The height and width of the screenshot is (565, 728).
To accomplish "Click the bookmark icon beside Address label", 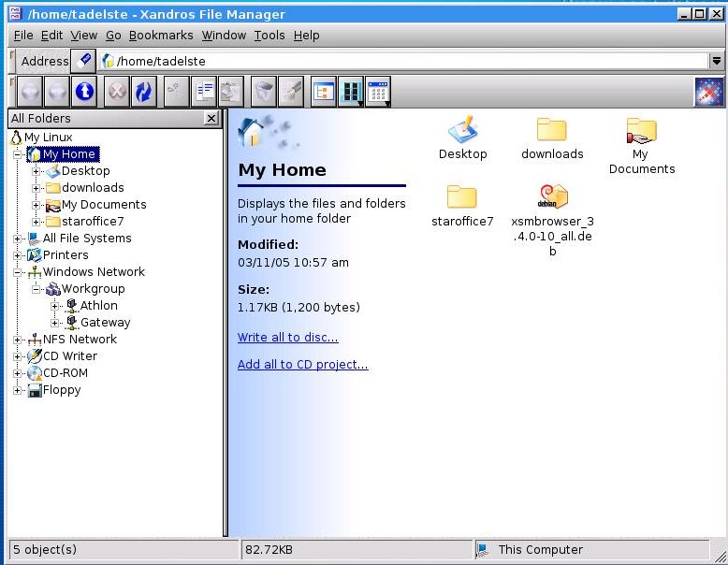I will (85, 61).
